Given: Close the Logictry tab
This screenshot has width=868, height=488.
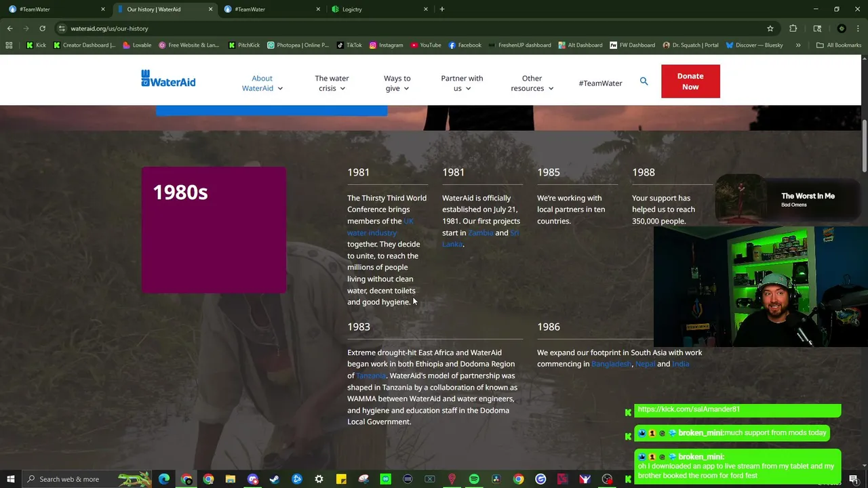Looking at the screenshot, I should point(426,9).
